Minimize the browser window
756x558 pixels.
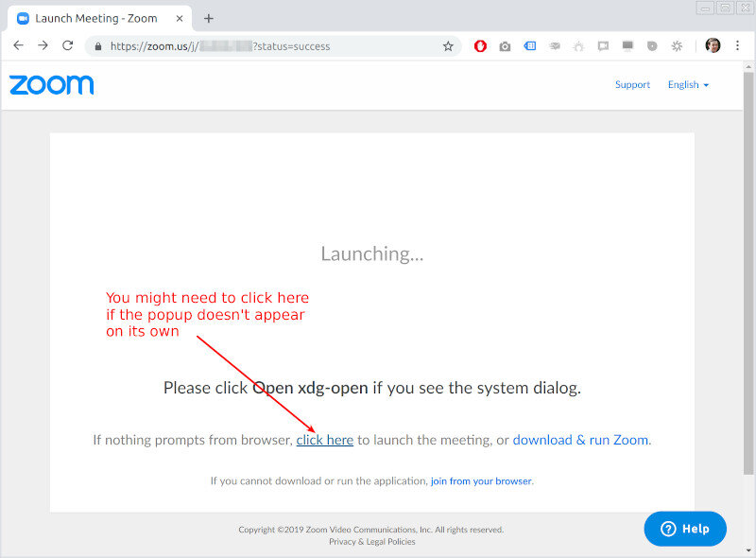click(705, 8)
